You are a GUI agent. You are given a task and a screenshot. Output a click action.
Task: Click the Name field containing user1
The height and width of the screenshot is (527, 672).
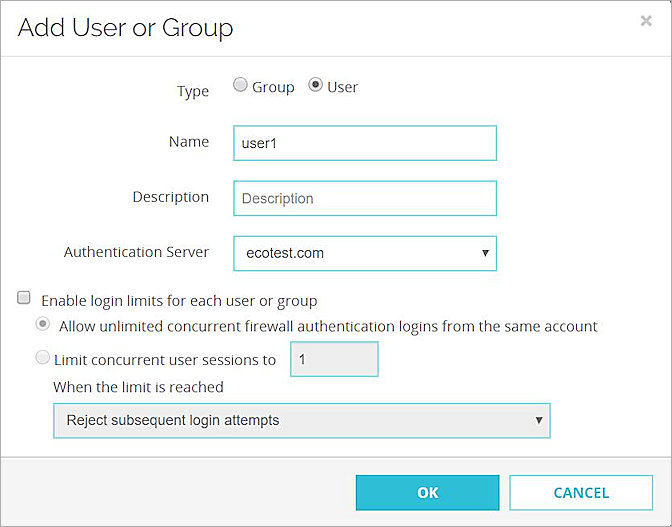click(x=365, y=143)
